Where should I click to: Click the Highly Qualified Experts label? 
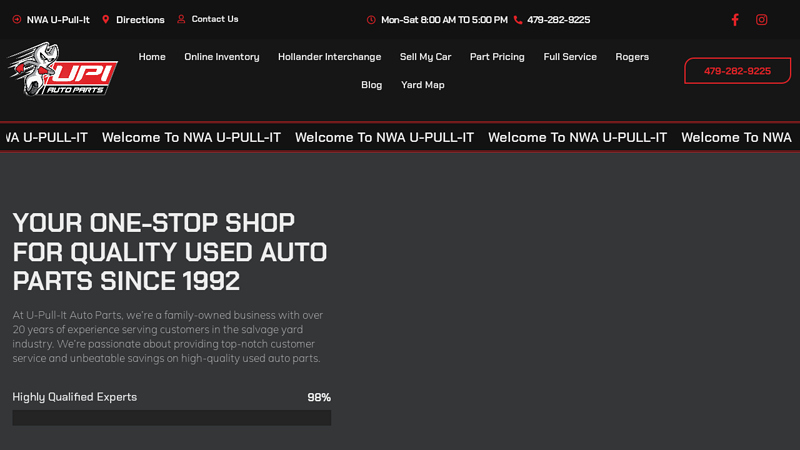(x=74, y=397)
